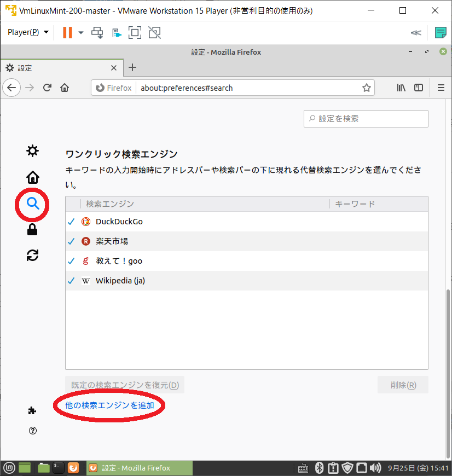
Task: Open a new Firefox tab
Action: [x=132, y=67]
